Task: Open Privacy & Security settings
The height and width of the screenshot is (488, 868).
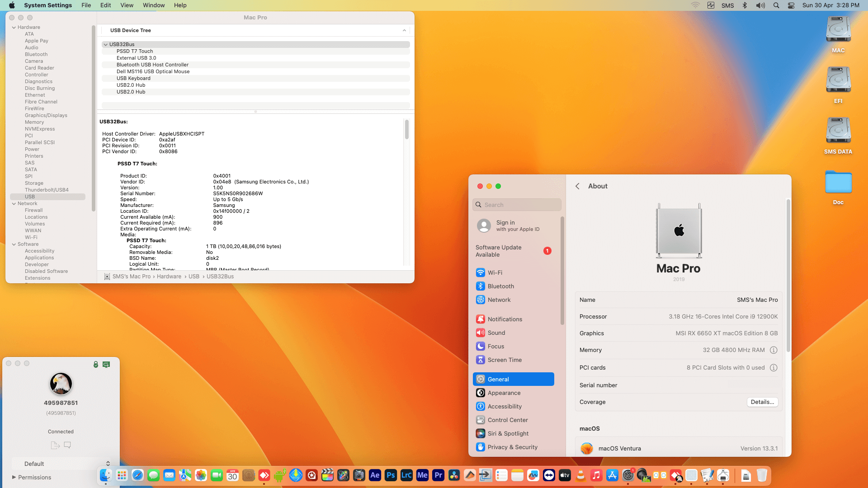Action: [514, 447]
